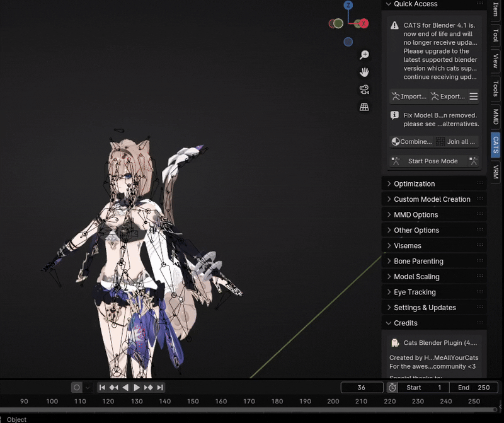Expand the Eye Tracking panel
Viewport: 504px width, 423px height.
434,292
